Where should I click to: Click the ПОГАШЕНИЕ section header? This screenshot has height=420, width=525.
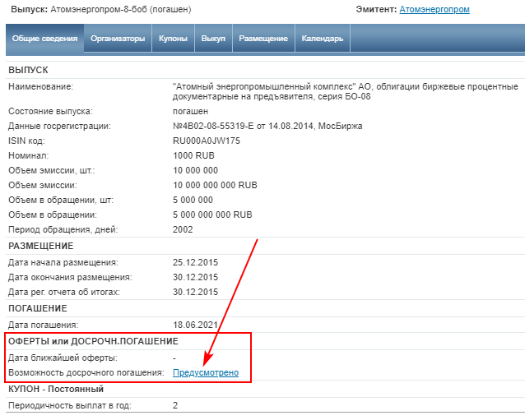tap(38, 308)
